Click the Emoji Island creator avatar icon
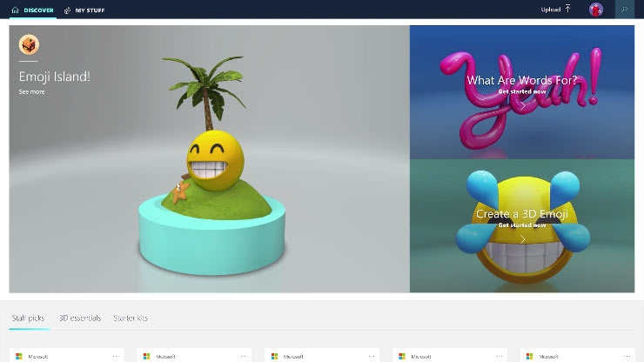Screen dimensions: 644x362 29,44
